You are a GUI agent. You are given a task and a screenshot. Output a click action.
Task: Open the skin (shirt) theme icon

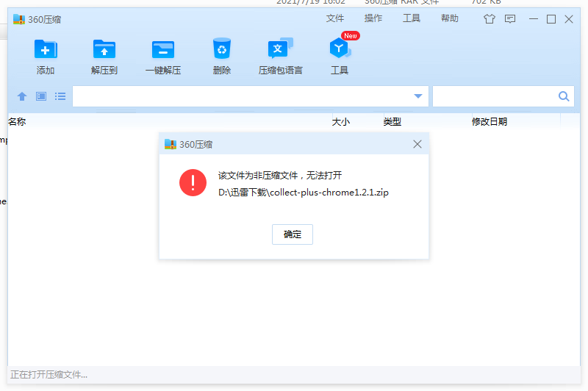[490, 19]
